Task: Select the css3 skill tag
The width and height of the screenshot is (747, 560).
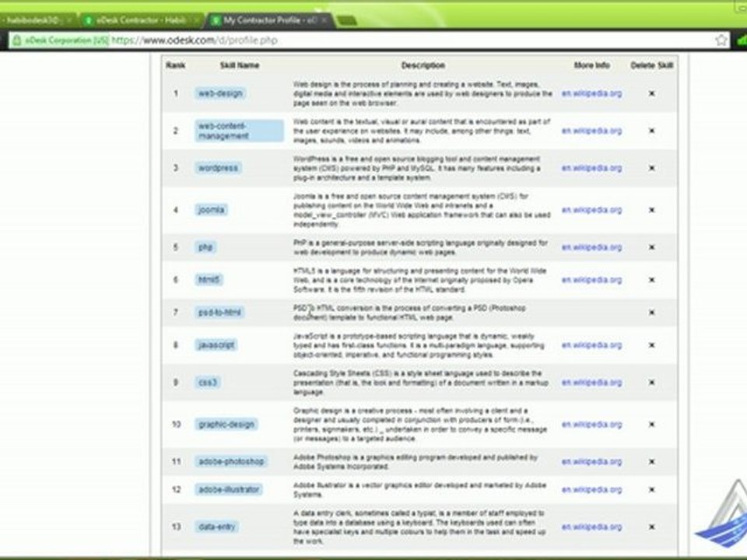Action: [208, 383]
